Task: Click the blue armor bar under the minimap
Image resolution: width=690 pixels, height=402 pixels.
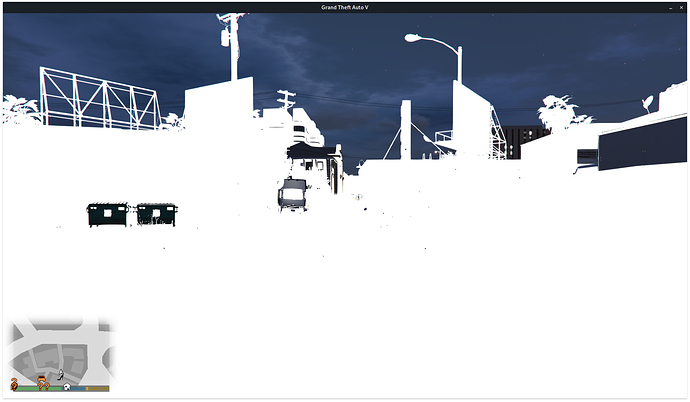Action: click(74, 389)
